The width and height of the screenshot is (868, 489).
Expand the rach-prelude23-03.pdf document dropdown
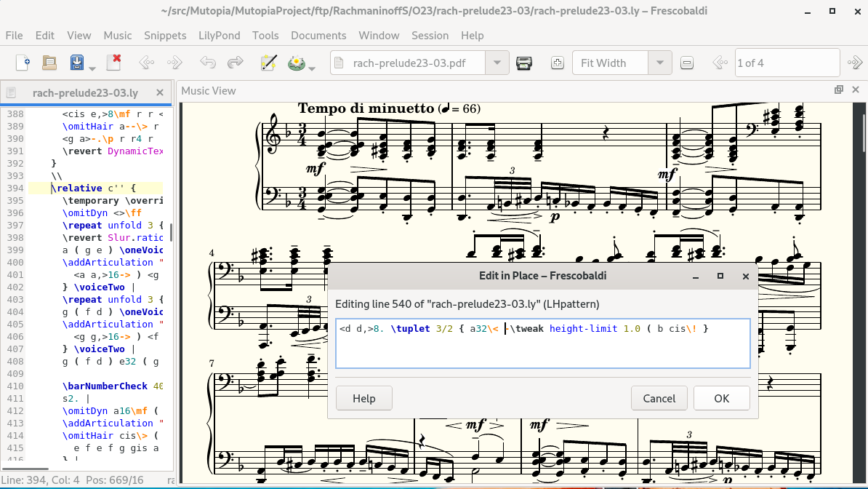point(497,63)
